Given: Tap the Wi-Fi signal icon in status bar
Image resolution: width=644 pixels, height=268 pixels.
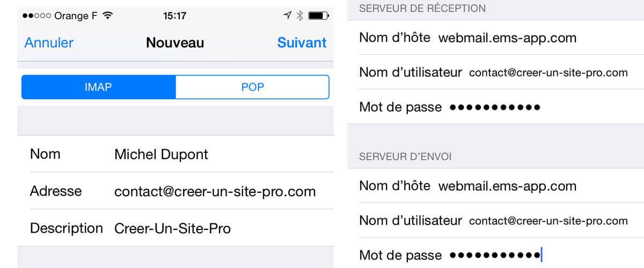Looking at the screenshot, I should pos(108,16).
